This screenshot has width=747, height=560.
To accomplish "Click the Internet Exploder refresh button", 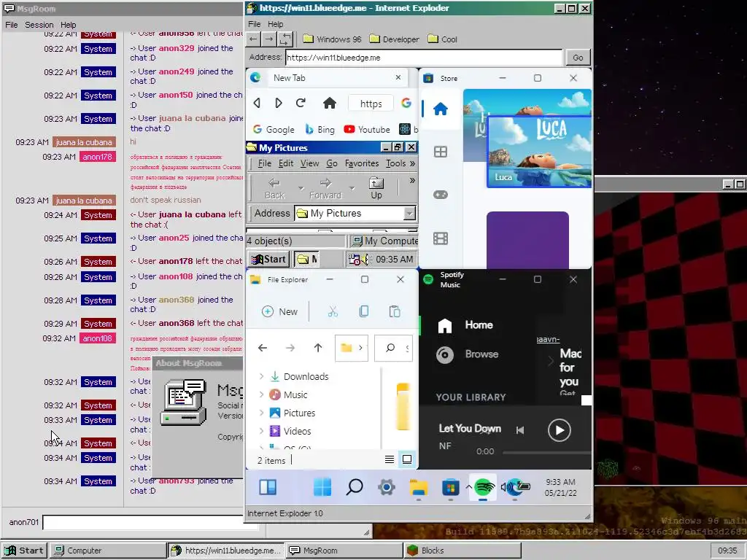I will point(285,39).
